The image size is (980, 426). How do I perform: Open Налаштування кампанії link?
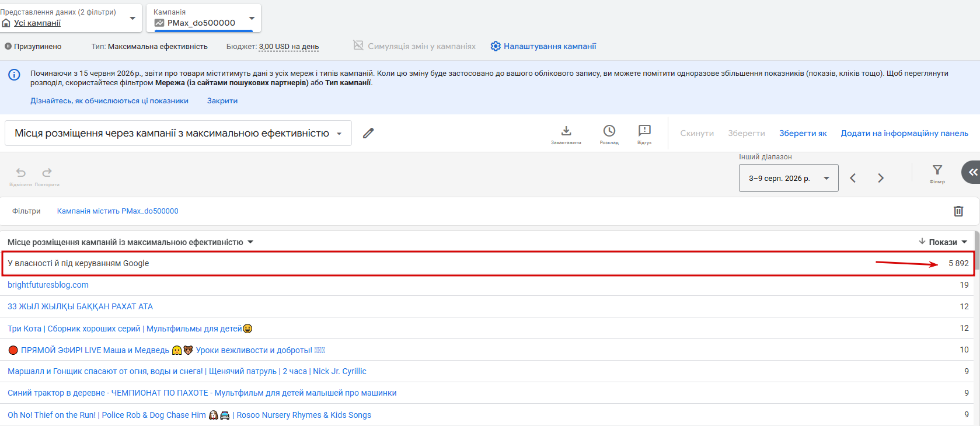click(550, 46)
